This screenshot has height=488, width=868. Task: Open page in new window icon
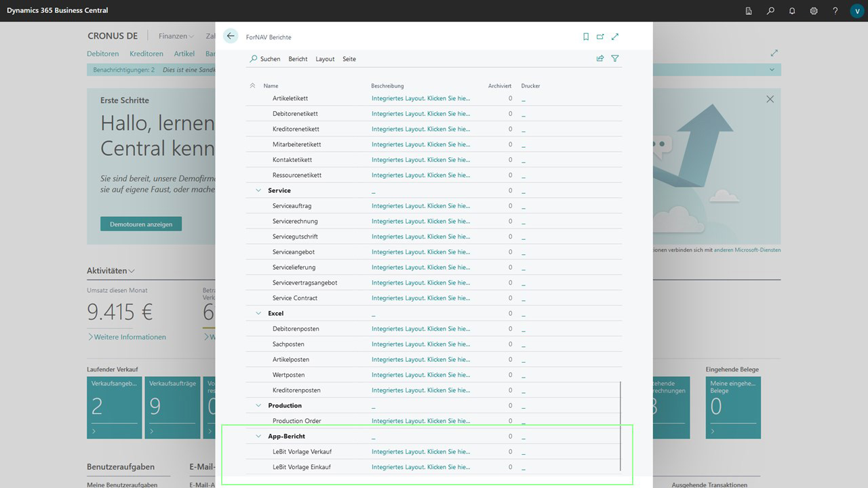[600, 37]
